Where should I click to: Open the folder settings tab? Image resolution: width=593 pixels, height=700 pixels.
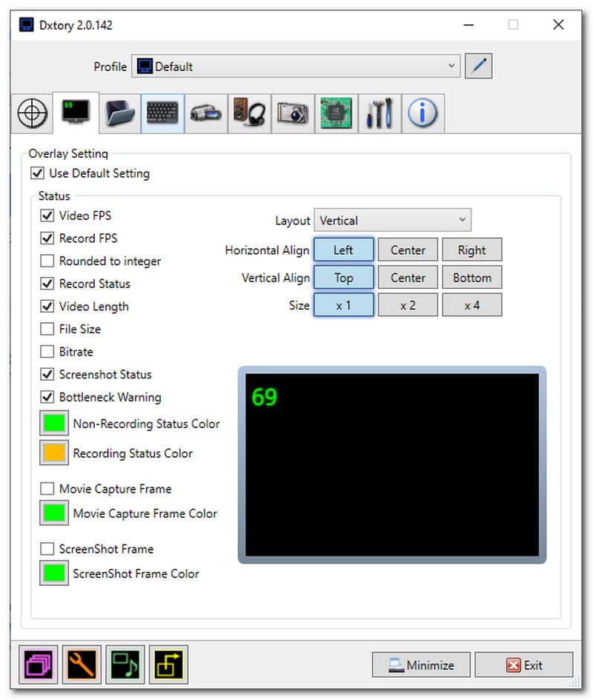(x=119, y=113)
